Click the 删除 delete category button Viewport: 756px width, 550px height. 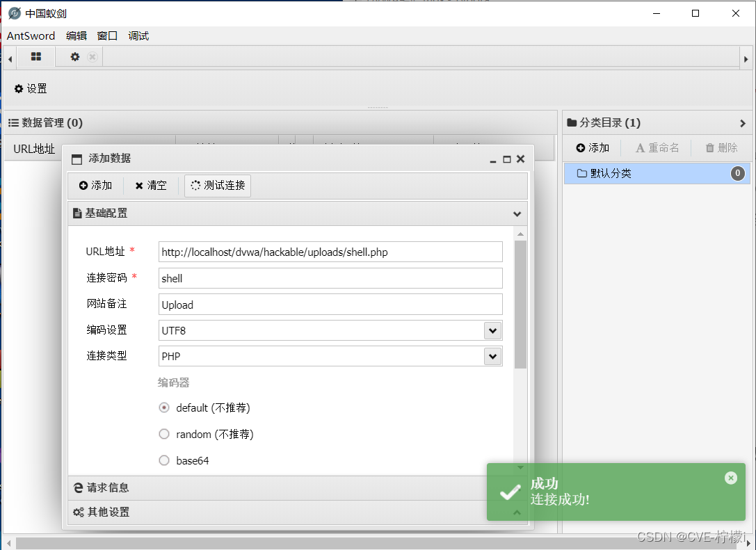[721, 148]
